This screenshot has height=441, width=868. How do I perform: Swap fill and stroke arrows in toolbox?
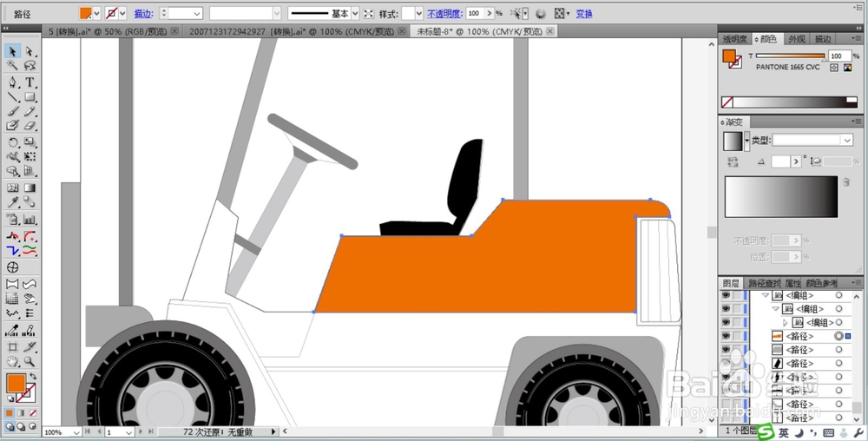click(x=33, y=376)
